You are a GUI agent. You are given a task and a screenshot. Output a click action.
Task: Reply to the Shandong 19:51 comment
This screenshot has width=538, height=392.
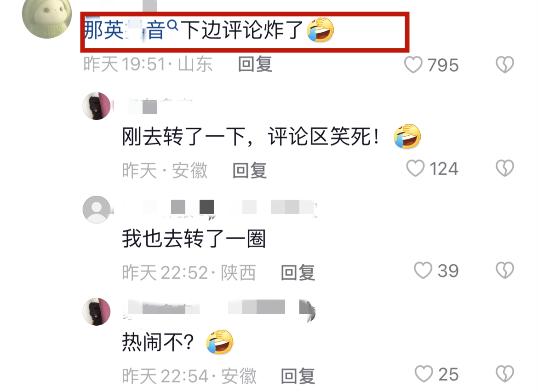pos(255,64)
